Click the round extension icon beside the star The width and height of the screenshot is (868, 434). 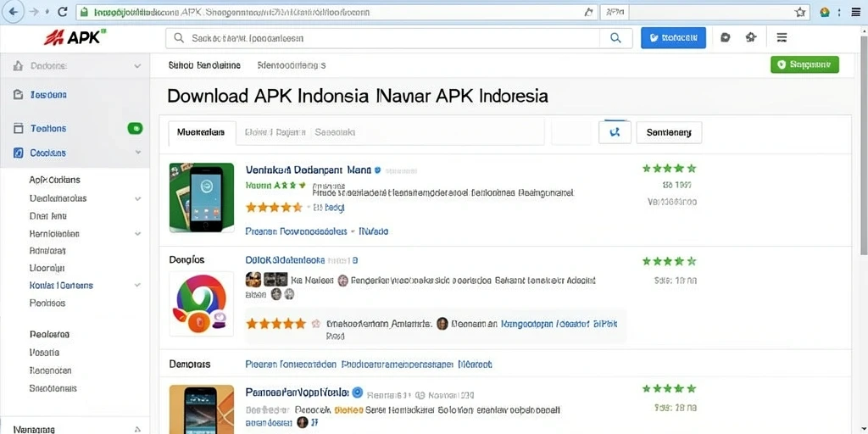click(x=825, y=12)
